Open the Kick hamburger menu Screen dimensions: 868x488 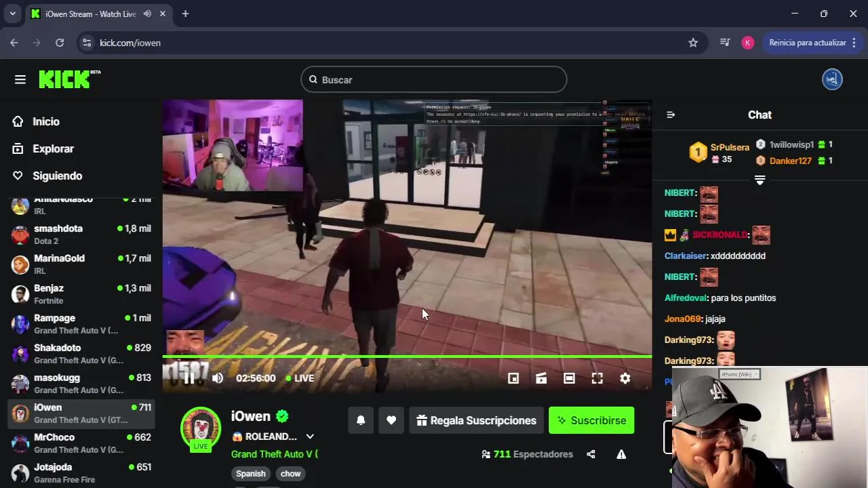coord(20,79)
